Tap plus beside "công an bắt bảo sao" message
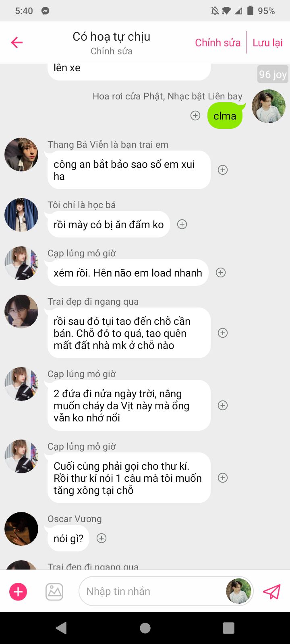290x644 pixels. click(223, 170)
